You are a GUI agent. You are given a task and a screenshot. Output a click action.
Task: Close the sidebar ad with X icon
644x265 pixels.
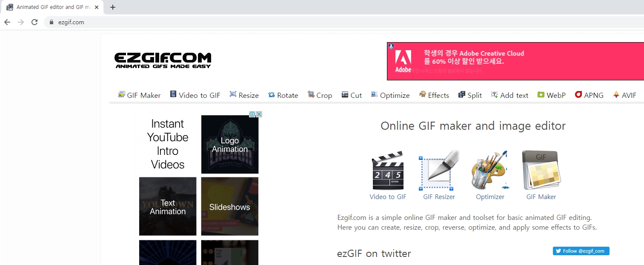coord(259,114)
